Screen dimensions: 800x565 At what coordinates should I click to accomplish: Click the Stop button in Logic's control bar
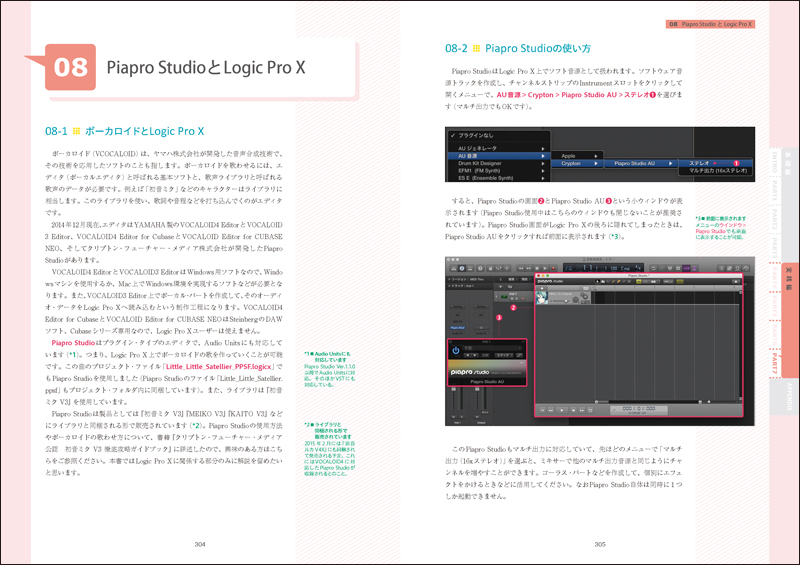tap(537, 268)
